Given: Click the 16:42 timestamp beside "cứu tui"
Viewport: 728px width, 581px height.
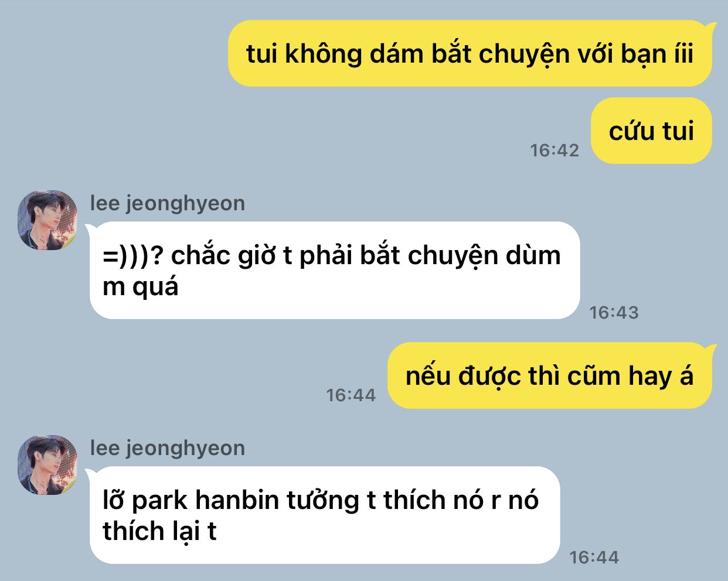Looking at the screenshot, I should click(x=554, y=151).
